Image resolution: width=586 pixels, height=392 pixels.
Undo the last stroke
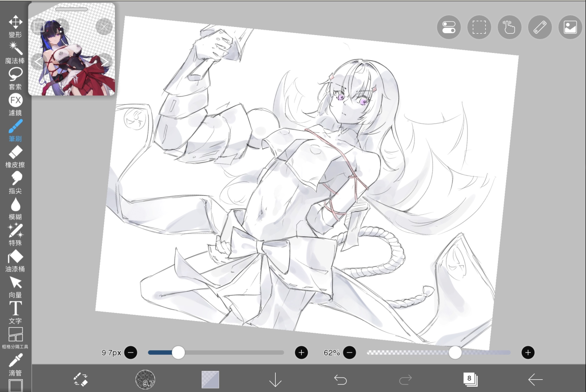(340, 380)
